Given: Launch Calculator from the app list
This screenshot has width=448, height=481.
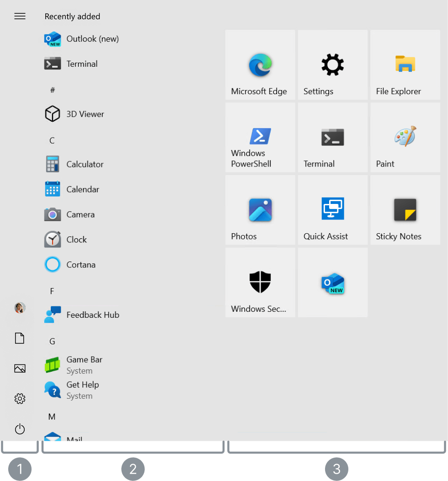Looking at the screenshot, I should click(74, 164).
